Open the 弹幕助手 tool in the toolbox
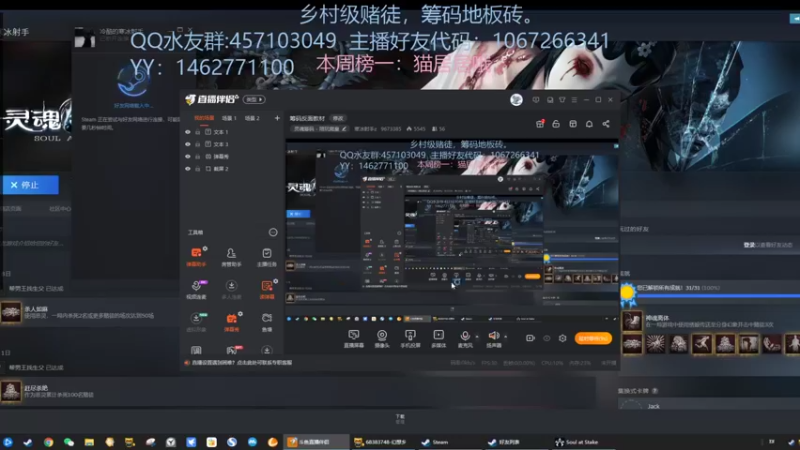The width and height of the screenshot is (800, 450). tap(196, 257)
